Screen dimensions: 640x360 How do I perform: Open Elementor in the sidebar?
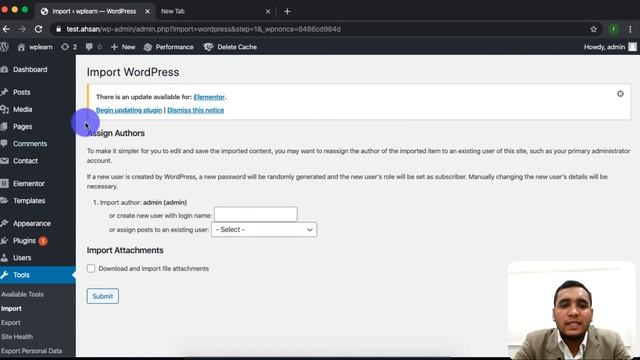pyautogui.click(x=29, y=184)
